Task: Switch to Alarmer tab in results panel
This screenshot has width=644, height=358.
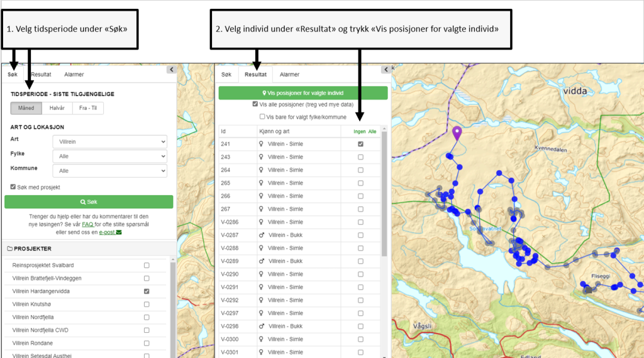Action: point(289,75)
